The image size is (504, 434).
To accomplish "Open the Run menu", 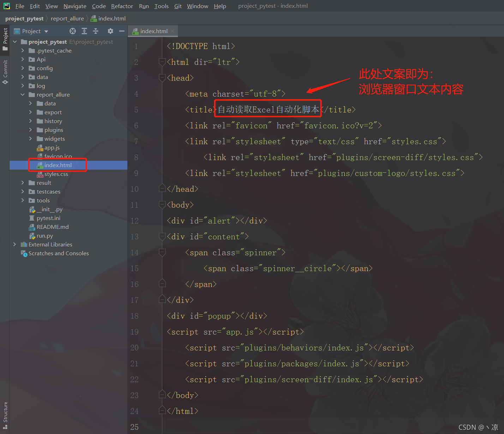I will pos(144,6).
